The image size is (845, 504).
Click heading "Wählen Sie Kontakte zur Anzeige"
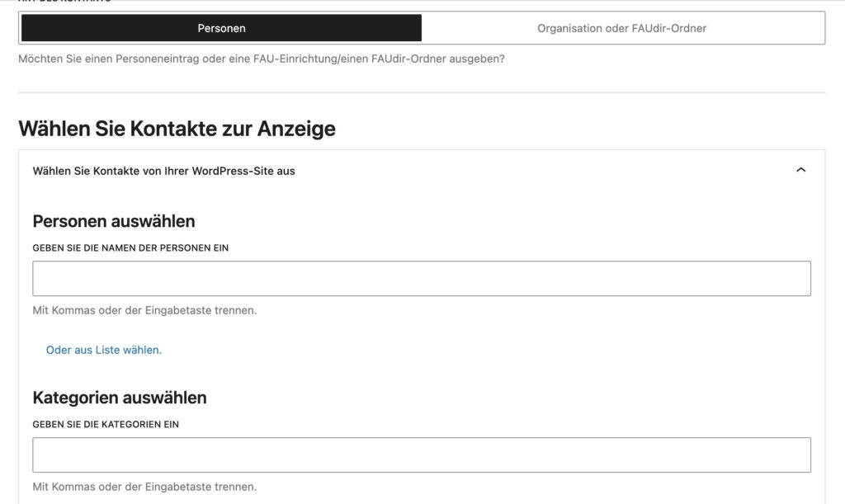pos(177,129)
